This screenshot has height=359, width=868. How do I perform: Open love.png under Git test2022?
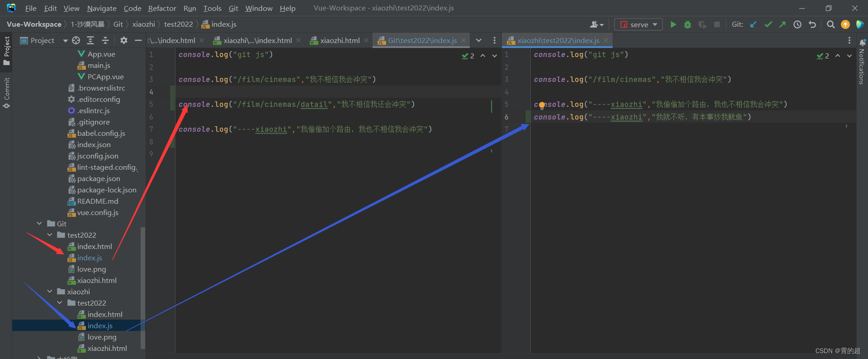(x=91, y=269)
